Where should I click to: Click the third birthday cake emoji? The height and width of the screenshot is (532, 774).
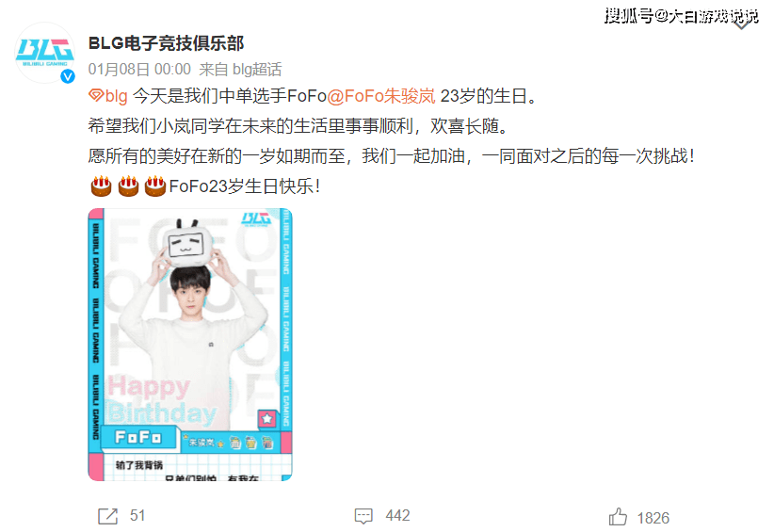click(x=155, y=186)
